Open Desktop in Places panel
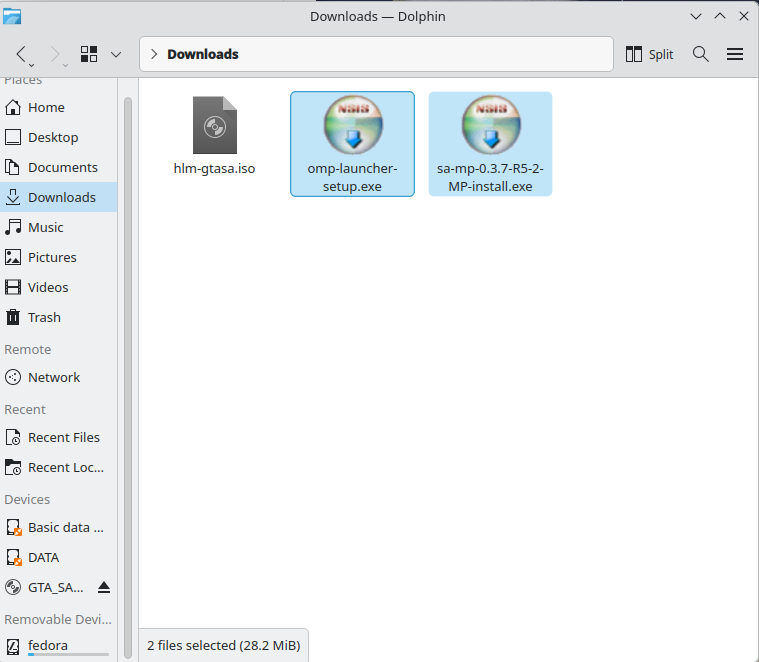This screenshot has height=662, width=759. click(x=59, y=137)
